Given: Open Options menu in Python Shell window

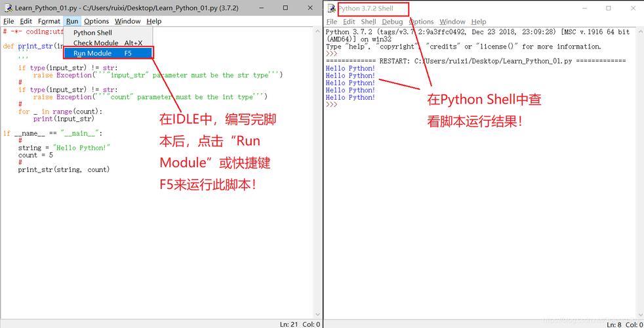Looking at the screenshot, I should tap(422, 22).
